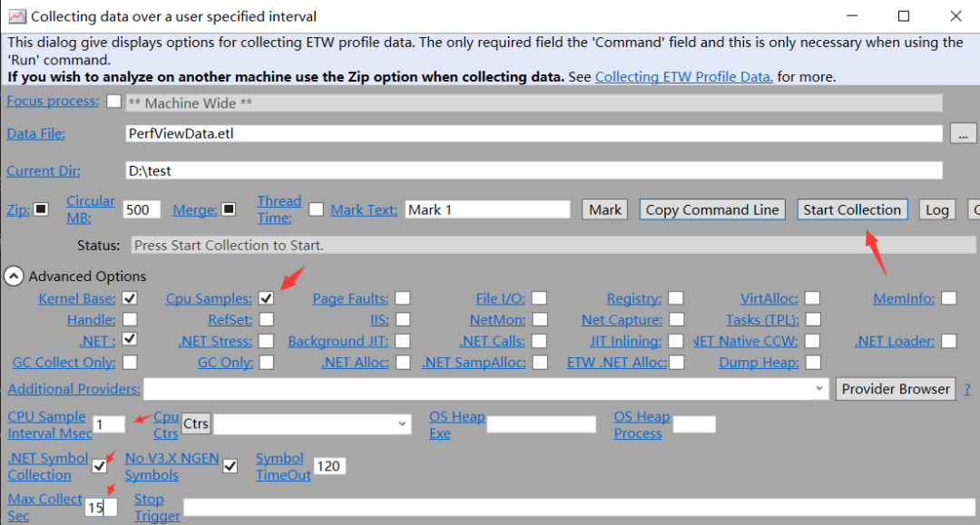Disable the Cpu Samples checkbox
The height and width of the screenshot is (525, 980).
(266, 298)
